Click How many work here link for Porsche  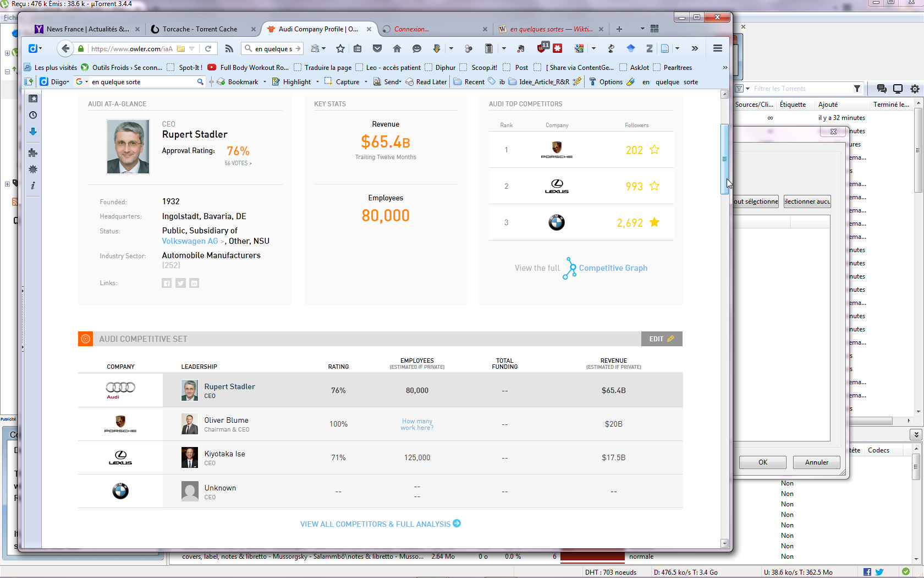pos(417,424)
